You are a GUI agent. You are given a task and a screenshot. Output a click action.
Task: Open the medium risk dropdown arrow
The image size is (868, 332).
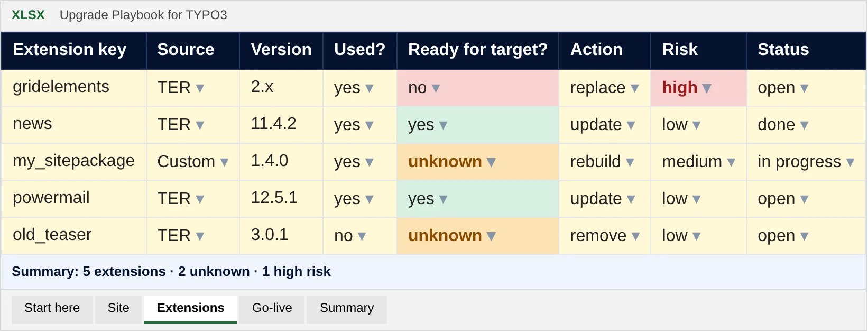[x=731, y=162]
